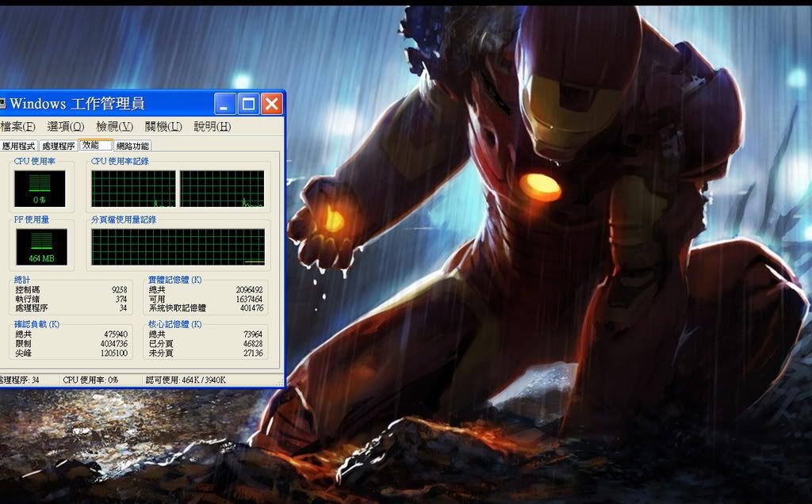Open the 選項(O) menu
The height and width of the screenshot is (504, 812).
pyautogui.click(x=66, y=127)
